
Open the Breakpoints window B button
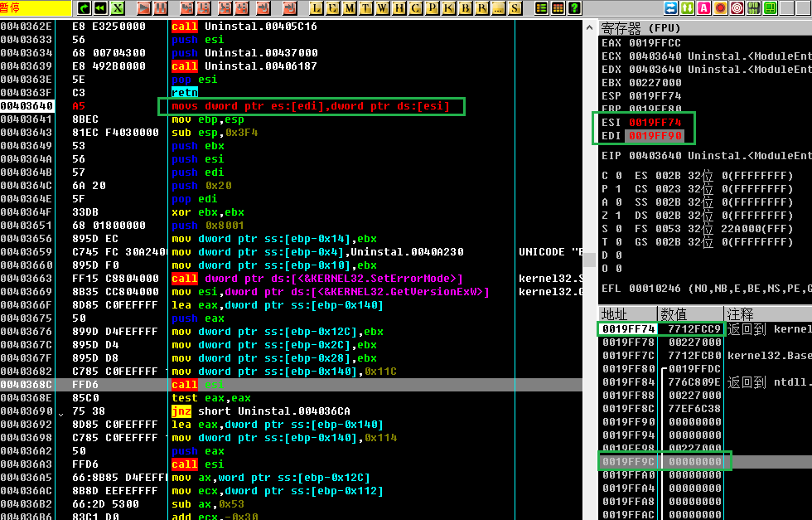(465, 8)
